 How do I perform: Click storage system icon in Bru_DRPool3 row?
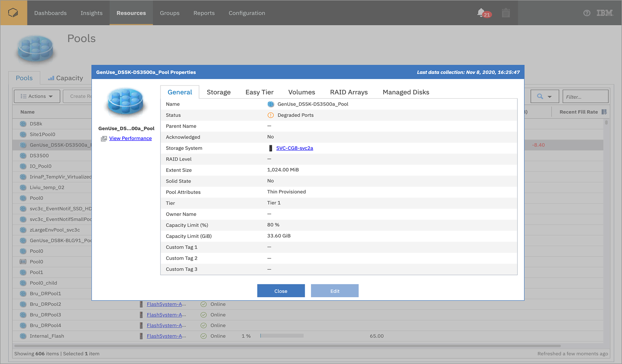click(141, 315)
